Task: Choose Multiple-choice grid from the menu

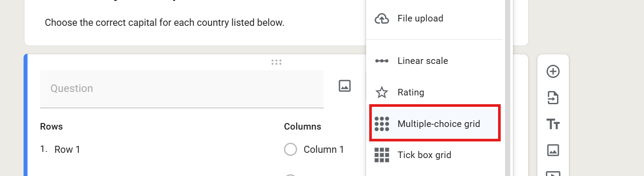Action: pyautogui.click(x=435, y=123)
